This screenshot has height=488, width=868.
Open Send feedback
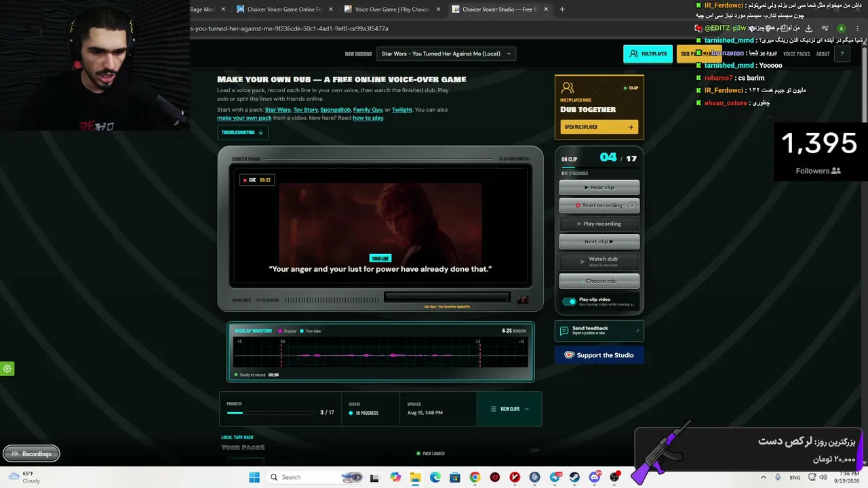tap(599, 331)
